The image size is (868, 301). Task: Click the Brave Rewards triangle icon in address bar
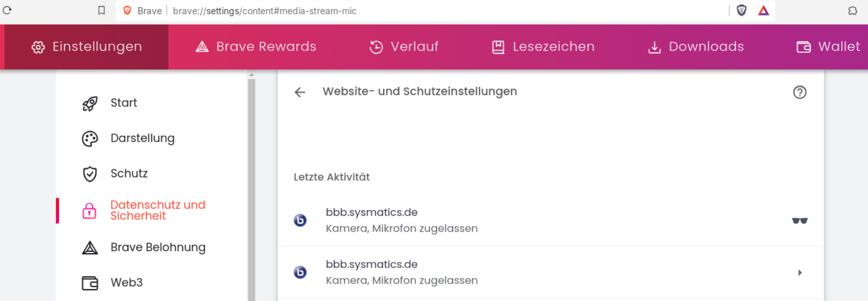click(764, 10)
